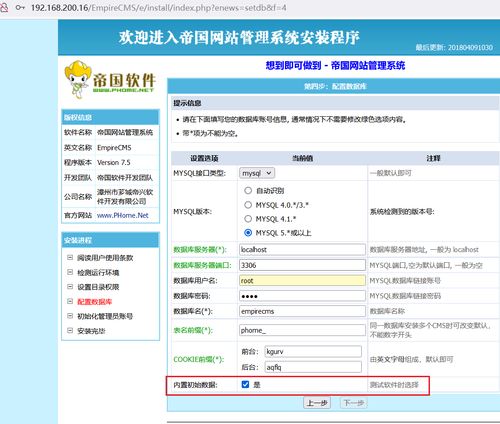Open the www.PHome.Net official website link
This screenshot has height=424, width=500.
pos(122,215)
